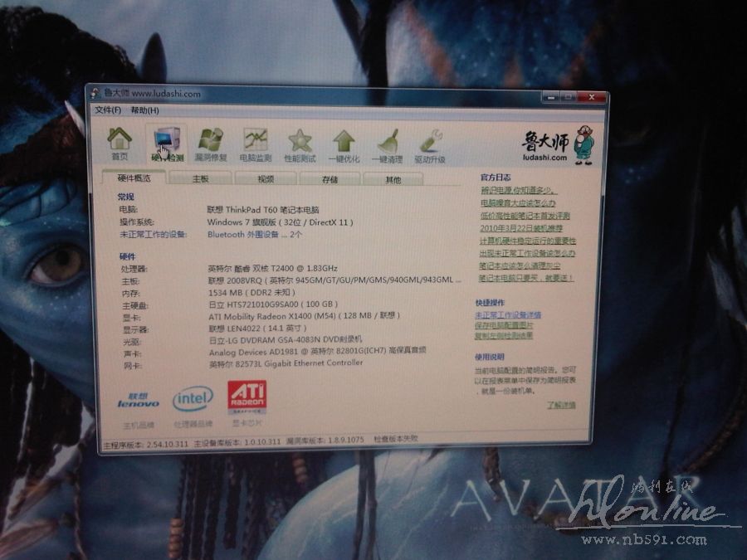The height and width of the screenshot is (560, 747).
Task: Open the 计算机硬件稳定运行的重要性 link
Action: [x=527, y=241]
